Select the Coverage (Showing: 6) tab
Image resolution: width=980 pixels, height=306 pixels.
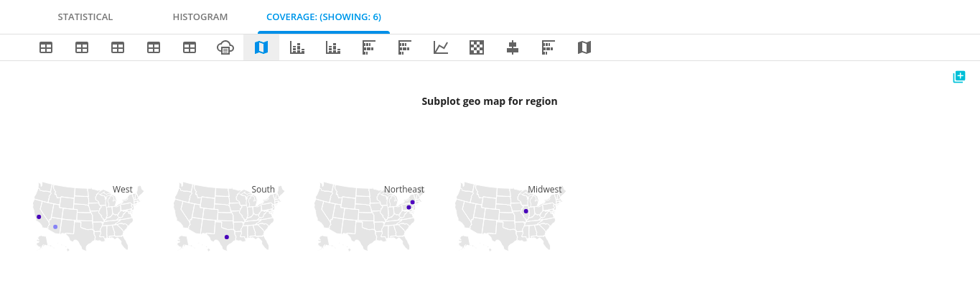pyautogui.click(x=323, y=17)
